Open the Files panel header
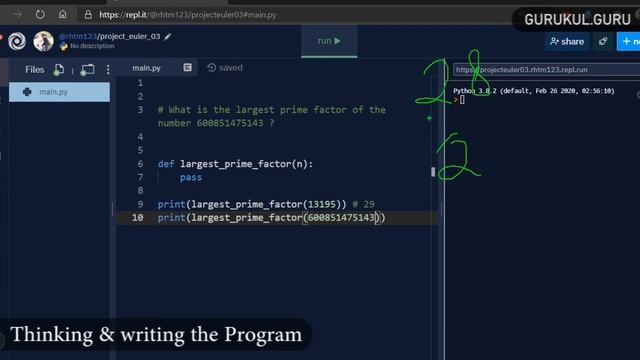This screenshot has width=640, height=360. [35, 70]
